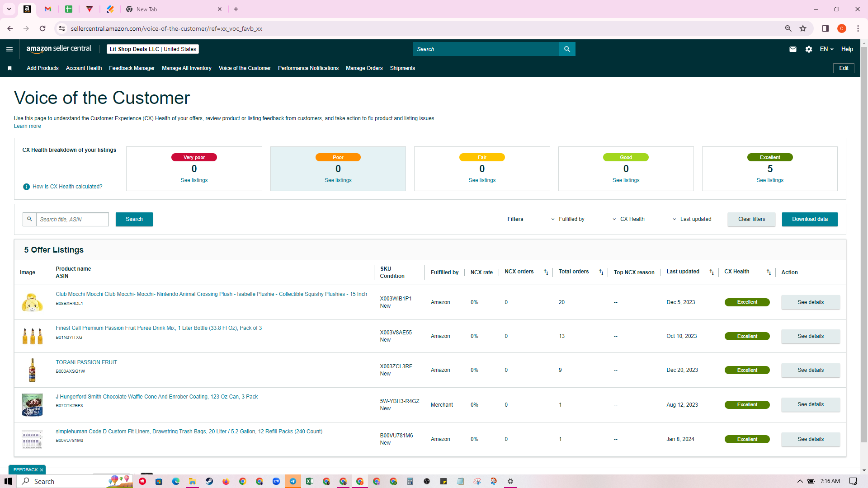The width and height of the screenshot is (868, 488).
Task: Click the Amazon Seller Central logo
Action: coord(59,49)
